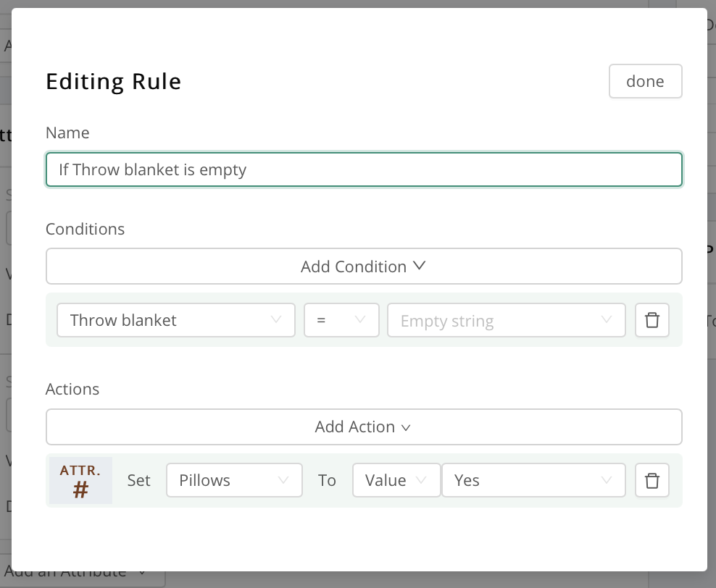The image size is (716, 588).
Task: Click the done button
Action: tap(645, 81)
